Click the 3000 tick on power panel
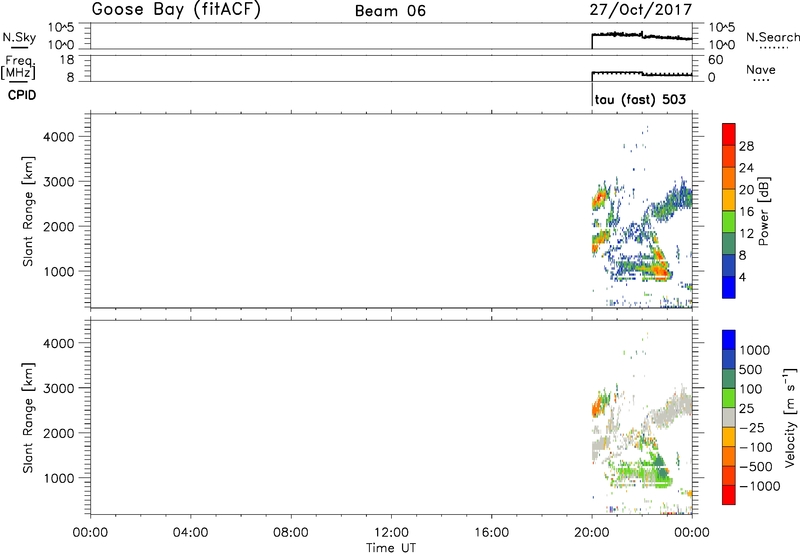The image size is (800, 554). pos(59,182)
